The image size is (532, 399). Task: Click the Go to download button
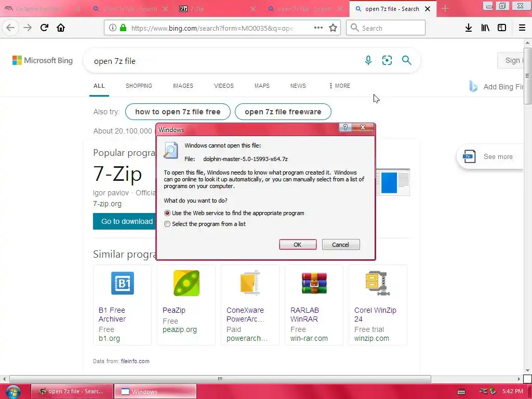pos(124,221)
